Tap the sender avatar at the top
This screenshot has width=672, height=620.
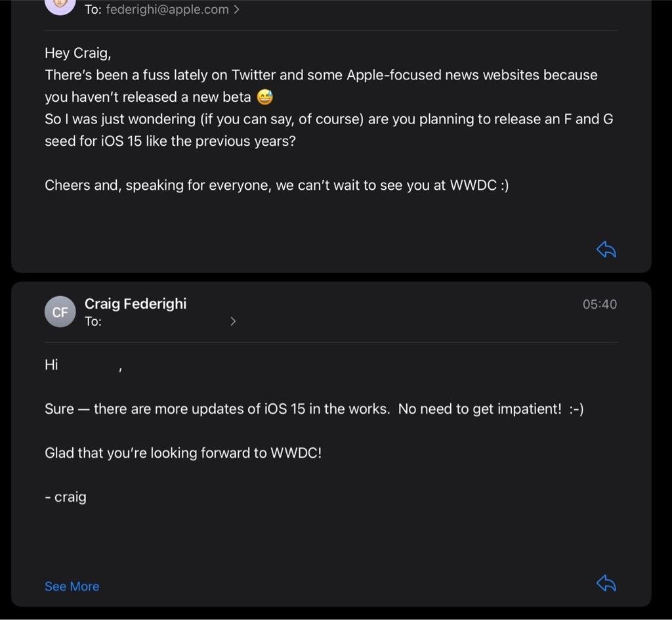tap(60, 5)
